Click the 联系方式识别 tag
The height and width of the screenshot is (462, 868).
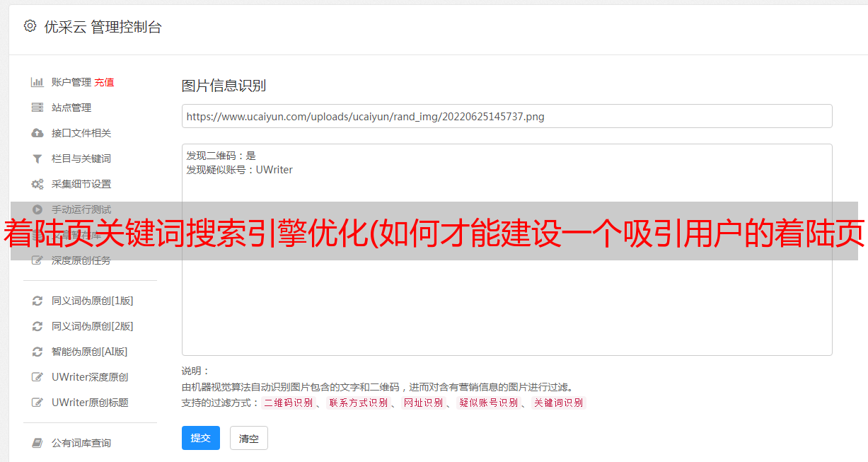pos(359,403)
